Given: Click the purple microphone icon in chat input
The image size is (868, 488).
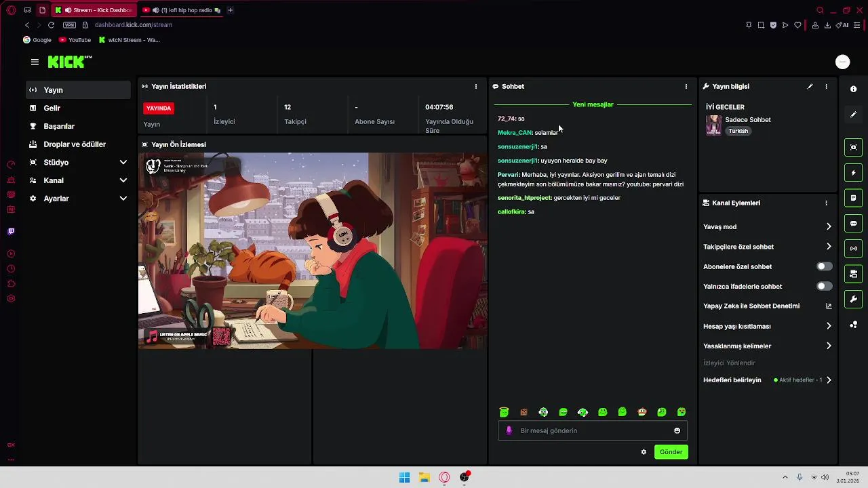Looking at the screenshot, I should (509, 430).
